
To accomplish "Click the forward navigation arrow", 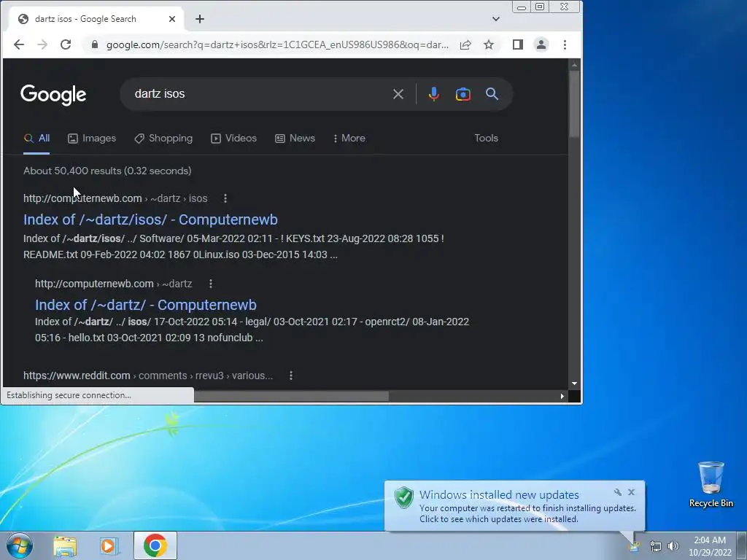I will click(42, 44).
